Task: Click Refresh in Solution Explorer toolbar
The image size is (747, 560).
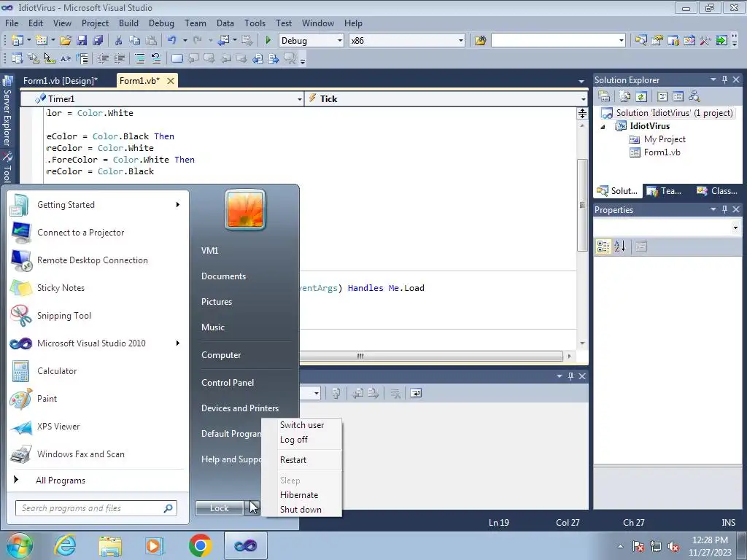Action: [641, 97]
